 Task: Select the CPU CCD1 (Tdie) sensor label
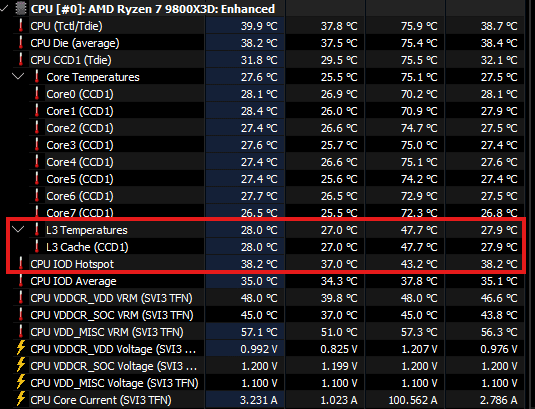pyautogui.click(x=71, y=60)
